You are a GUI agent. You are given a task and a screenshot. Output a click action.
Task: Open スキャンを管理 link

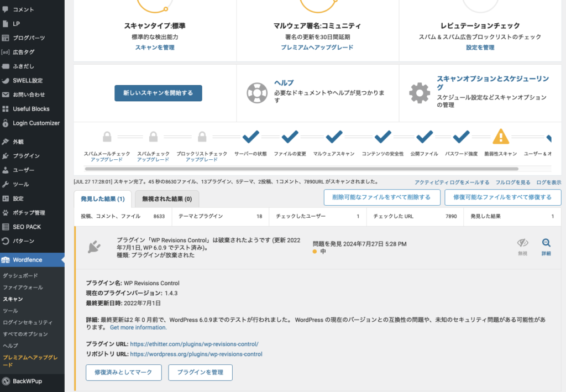155,48
